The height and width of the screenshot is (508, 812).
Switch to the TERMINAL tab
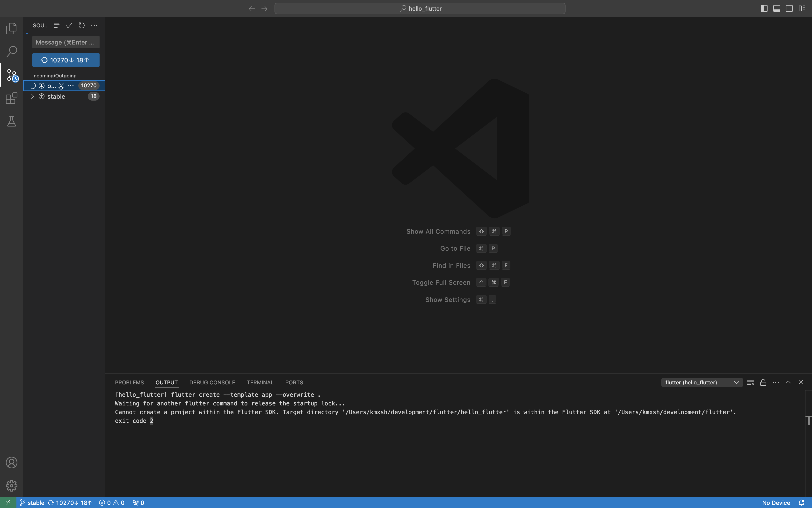click(x=260, y=382)
